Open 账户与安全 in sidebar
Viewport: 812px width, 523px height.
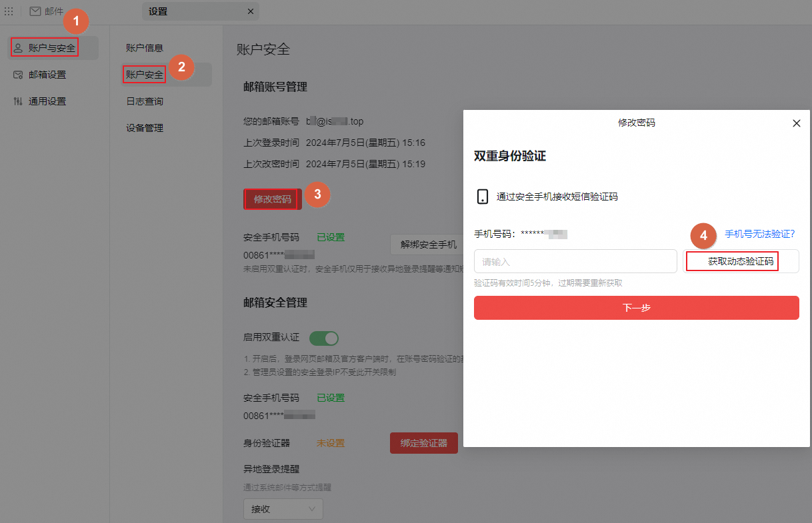pyautogui.click(x=53, y=48)
